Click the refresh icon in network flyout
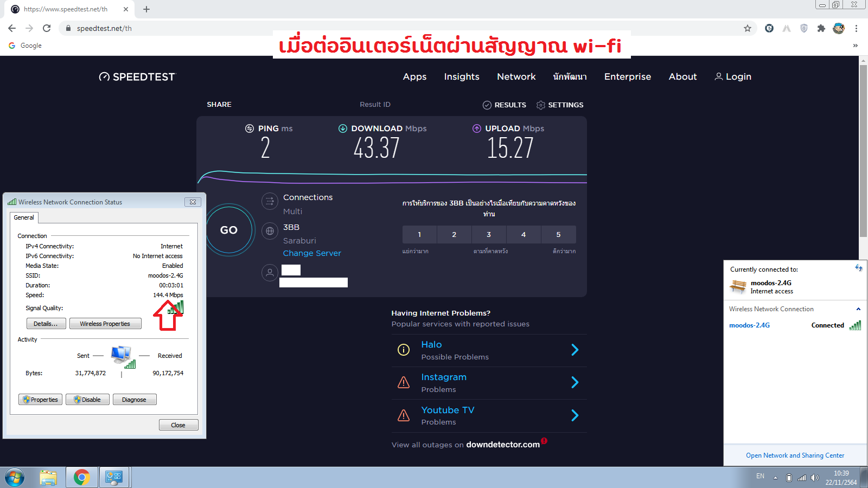The height and width of the screenshot is (488, 868). [859, 268]
